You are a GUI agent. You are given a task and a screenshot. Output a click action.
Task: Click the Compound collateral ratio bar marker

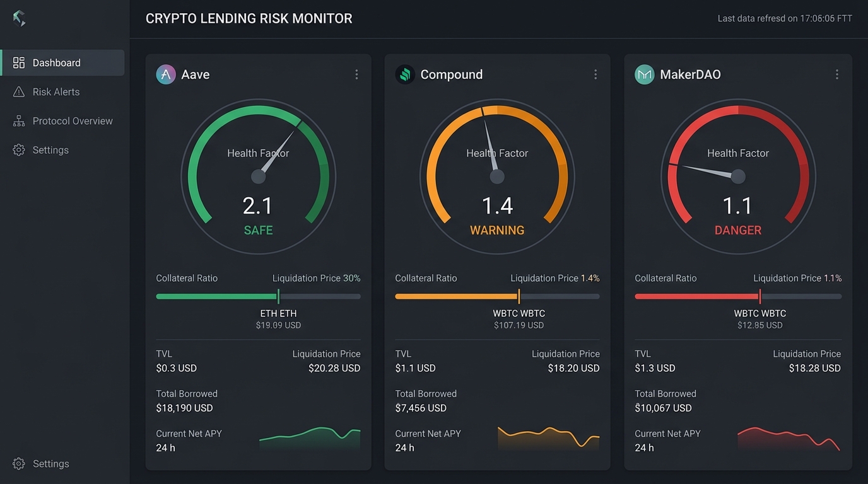point(519,296)
